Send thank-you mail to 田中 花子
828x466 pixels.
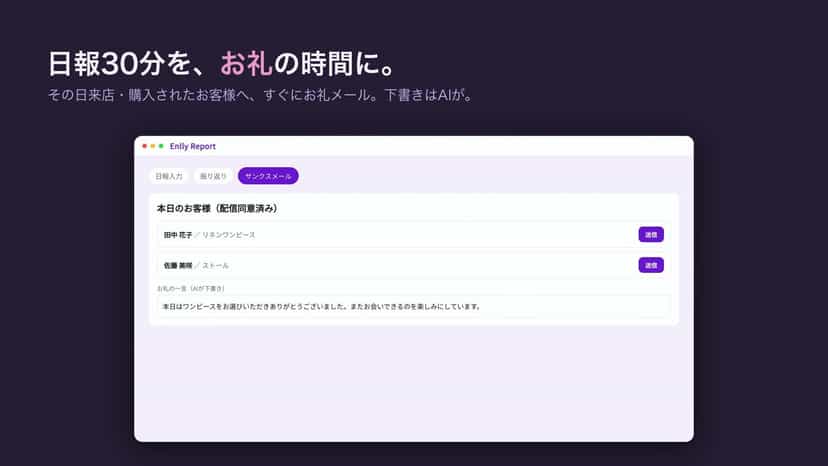pyautogui.click(x=651, y=235)
